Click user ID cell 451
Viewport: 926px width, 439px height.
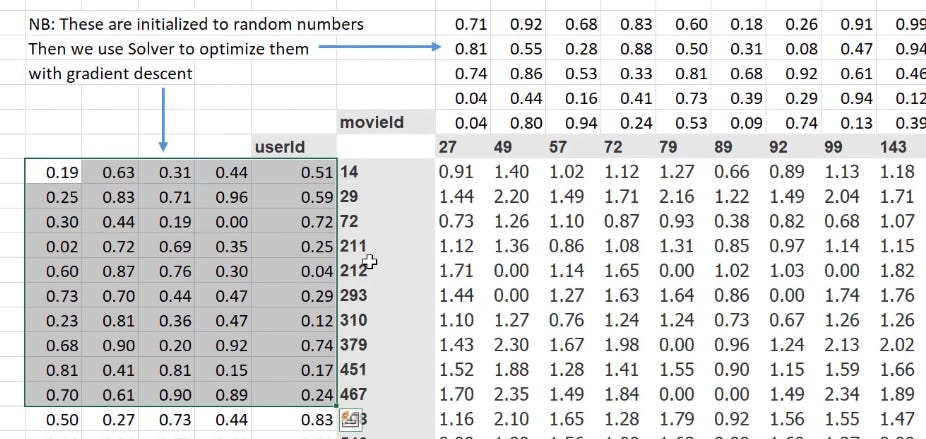[x=355, y=371]
